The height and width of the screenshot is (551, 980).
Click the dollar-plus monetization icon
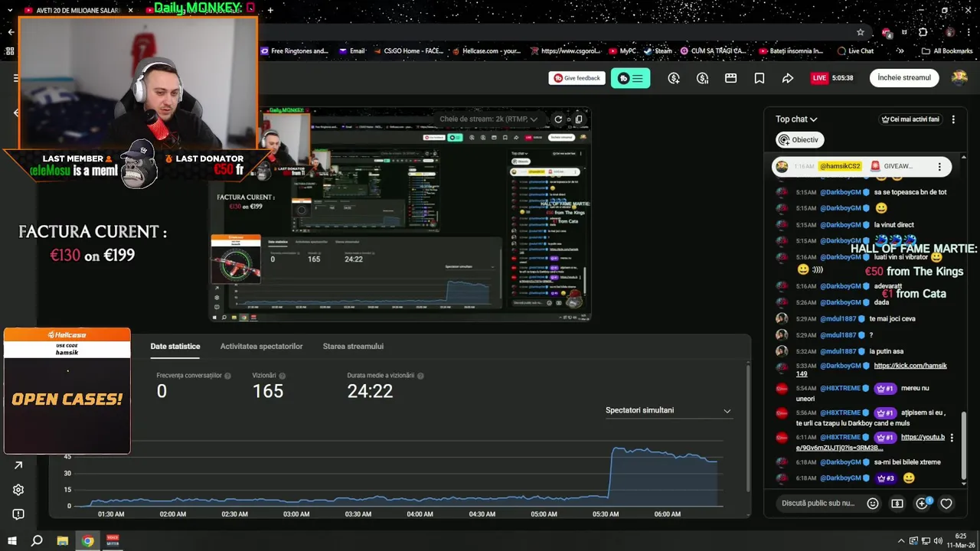(x=674, y=78)
